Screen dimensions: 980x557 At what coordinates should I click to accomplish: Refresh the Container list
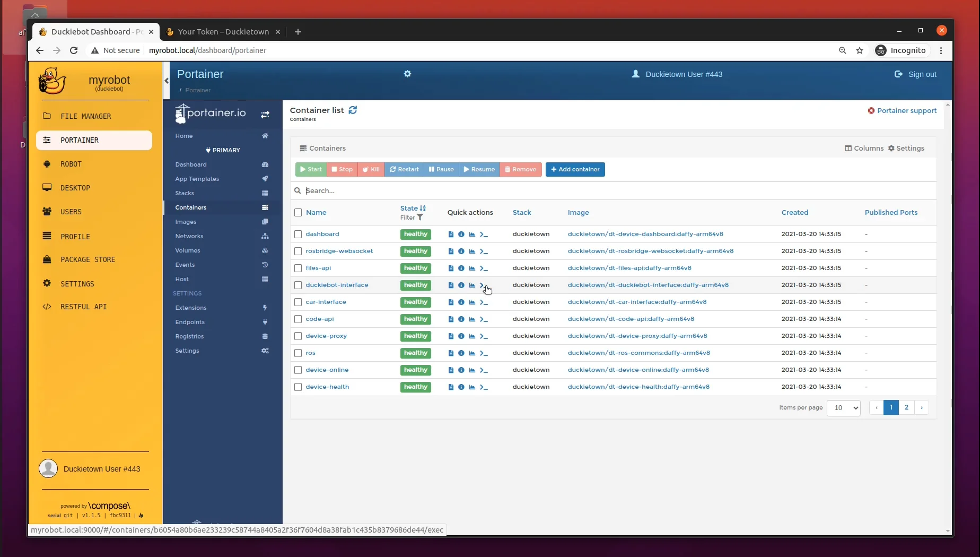click(x=353, y=110)
